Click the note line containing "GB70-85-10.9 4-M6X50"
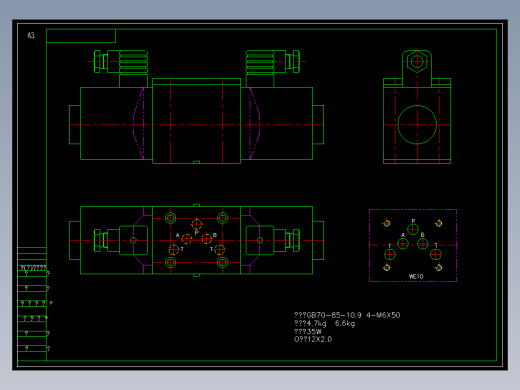 click(x=347, y=315)
